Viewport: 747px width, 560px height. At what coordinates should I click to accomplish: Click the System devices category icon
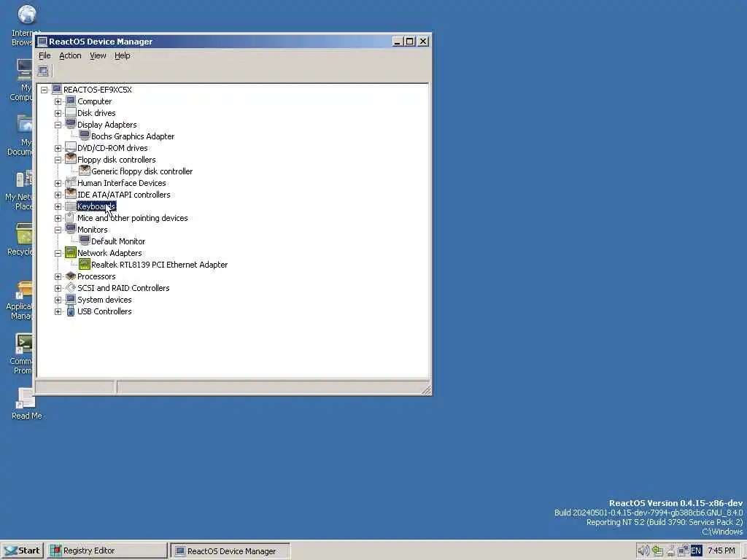tap(71, 300)
